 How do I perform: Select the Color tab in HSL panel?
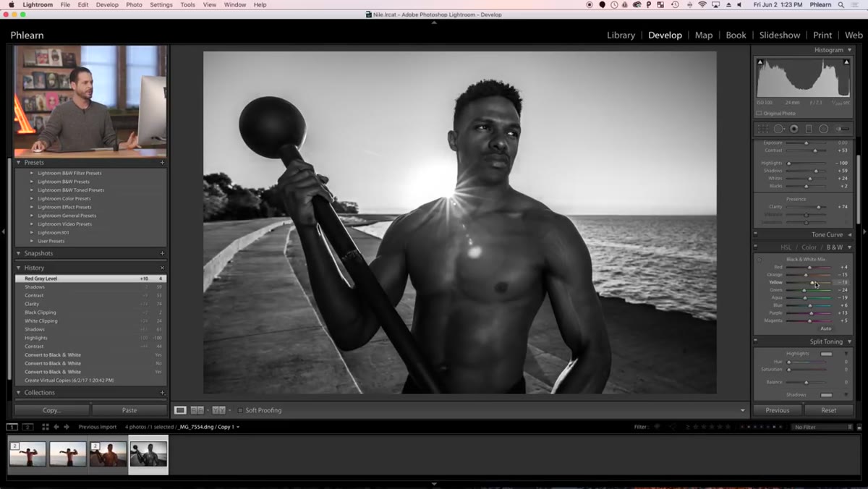[x=809, y=247]
